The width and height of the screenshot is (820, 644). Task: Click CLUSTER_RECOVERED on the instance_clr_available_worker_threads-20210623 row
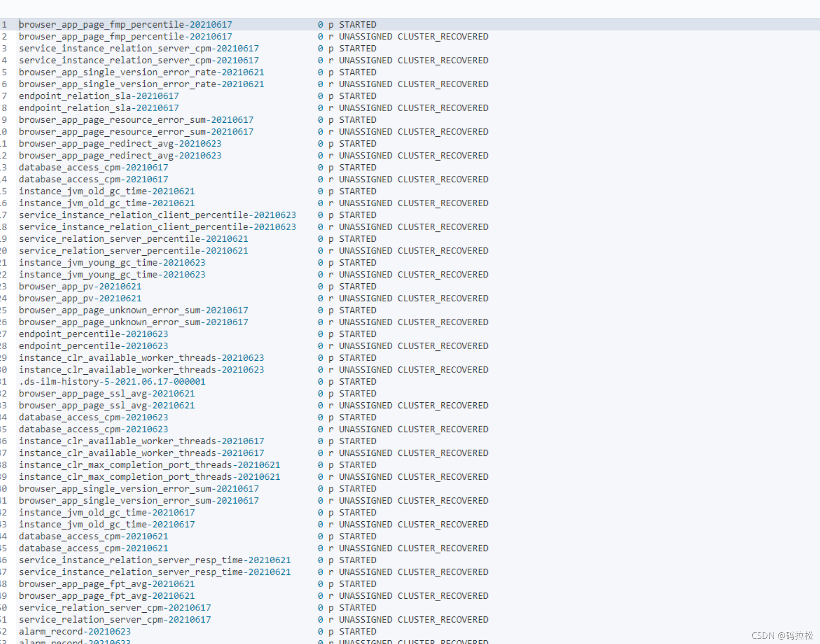coord(443,370)
